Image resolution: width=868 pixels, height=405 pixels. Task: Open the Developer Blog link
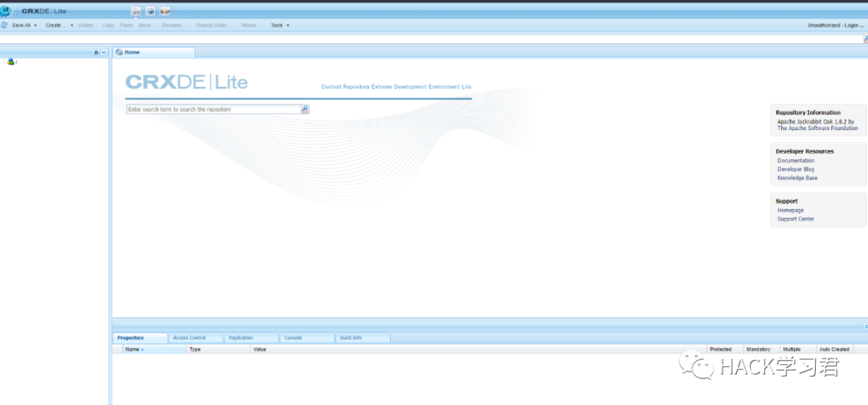pyautogui.click(x=796, y=170)
